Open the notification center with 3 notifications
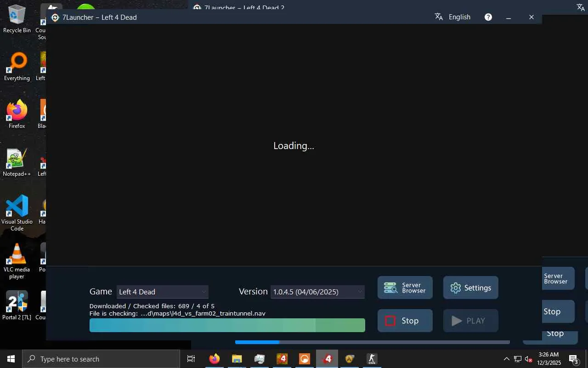588x368 pixels. pyautogui.click(x=574, y=359)
